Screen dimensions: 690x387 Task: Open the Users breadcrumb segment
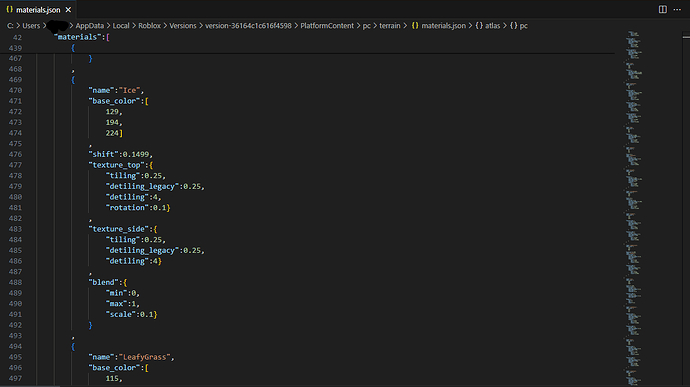tap(31, 26)
